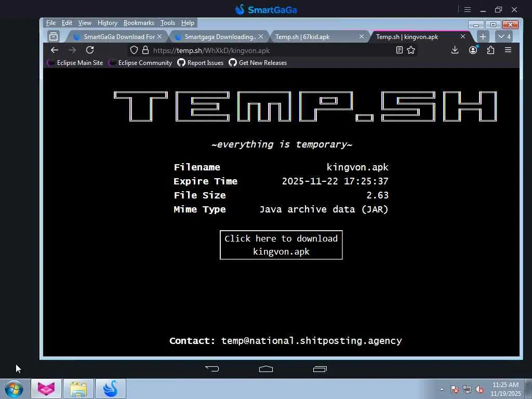This screenshot has width=532, height=399.
Task: Reload the temp.sh page
Action: pyautogui.click(x=90, y=50)
